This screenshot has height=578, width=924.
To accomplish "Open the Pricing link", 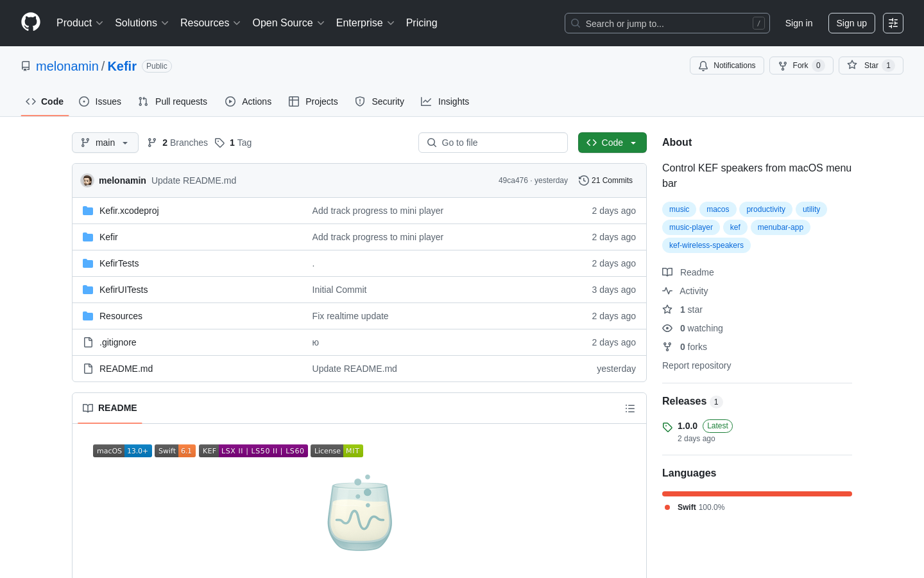I will (x=422, y=23).
